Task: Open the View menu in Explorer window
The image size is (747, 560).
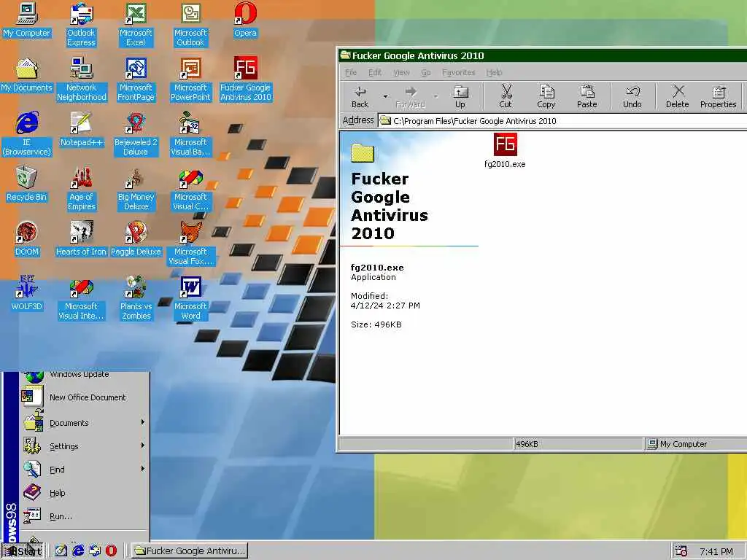Action: tap(402, 72)
